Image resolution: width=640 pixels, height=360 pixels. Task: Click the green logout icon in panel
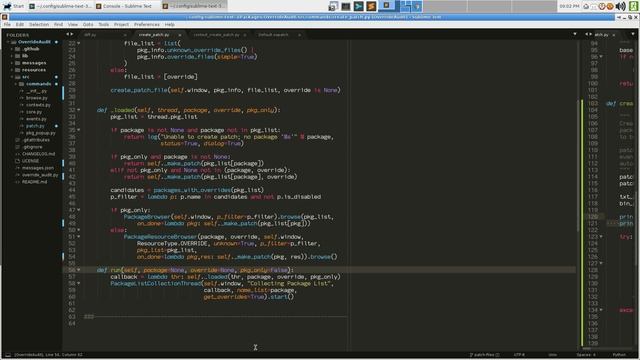(633, 6)
